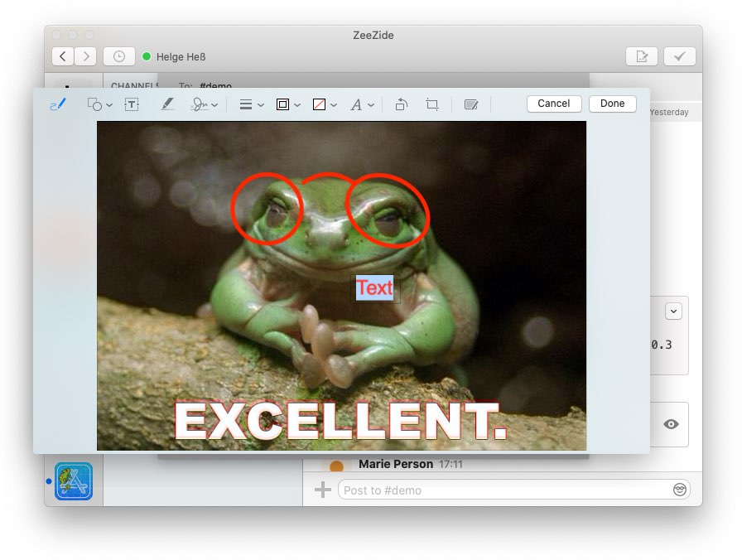Open the CHANNELS sidebar section
Screen dimensions: 742x560
click(135, 85)
